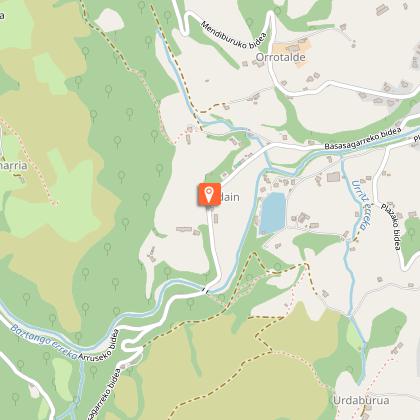Image resolution: width=420 pixels, height=420 pixels.
Task: Click the long building southwest of the pin
Action: pyautogui.click(x=184, y=229)
